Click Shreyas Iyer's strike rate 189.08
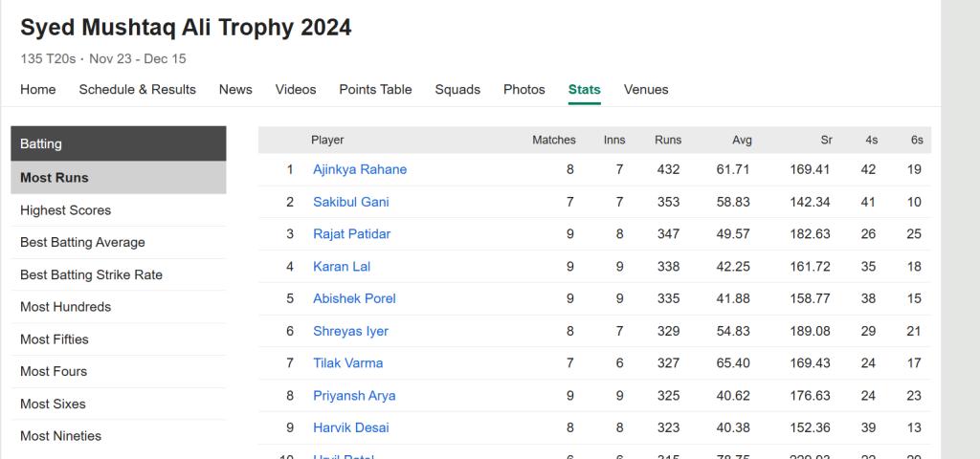Viewport: 980px width, 459px height. [810, 331]
